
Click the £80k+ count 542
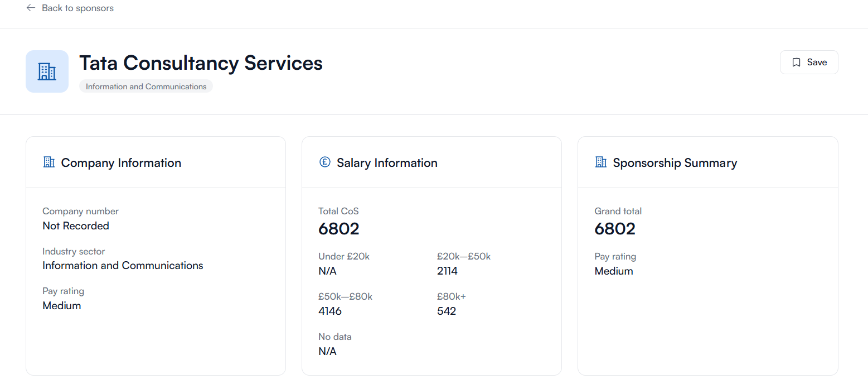click(x=447, y=311)
